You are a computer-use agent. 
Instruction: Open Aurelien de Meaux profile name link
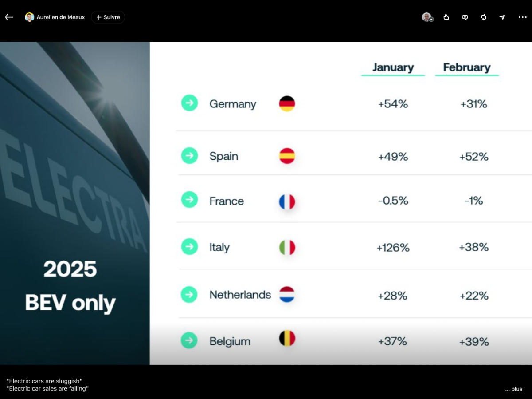click(60, 17)
